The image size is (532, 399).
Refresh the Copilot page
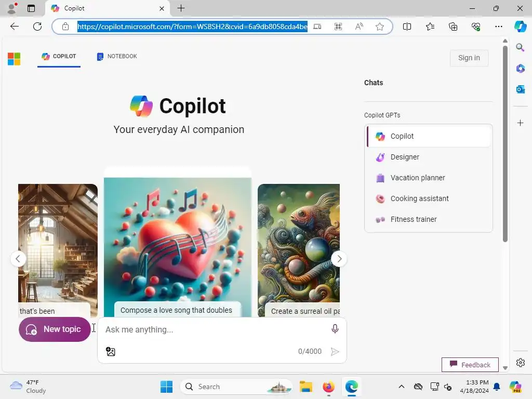[x=37, y=26]
